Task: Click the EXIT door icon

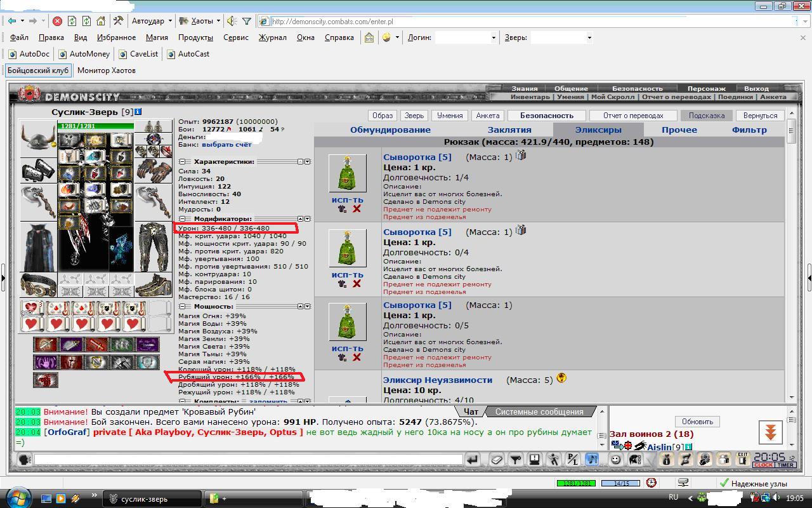Action: click(x=742, y=459)
